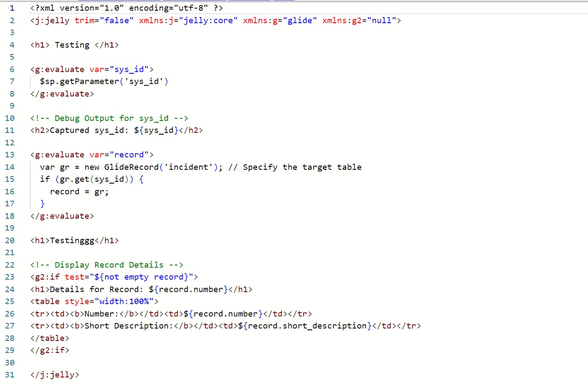
Task: Click line number 9 in the gutter
Action: [12, 106]
